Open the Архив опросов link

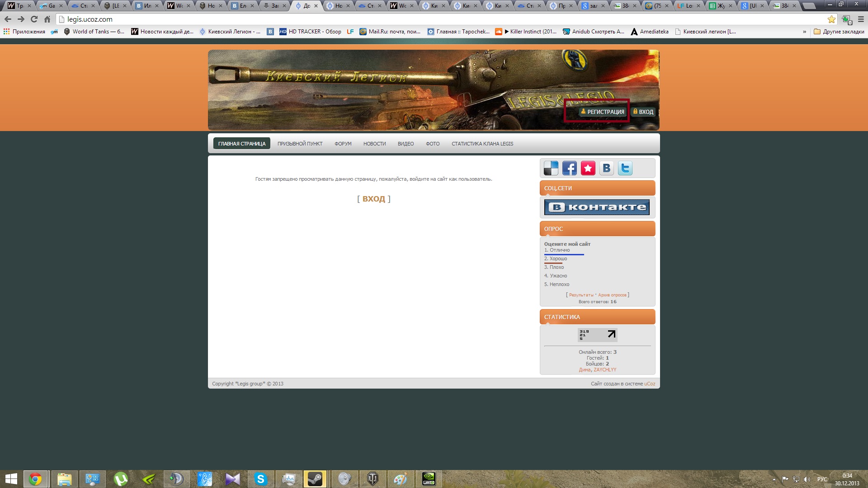pyautogui.click(x=612, y=295)
